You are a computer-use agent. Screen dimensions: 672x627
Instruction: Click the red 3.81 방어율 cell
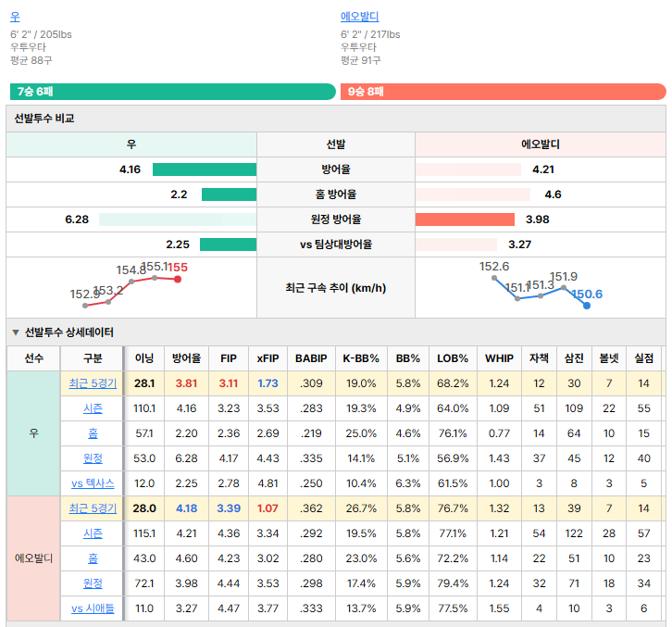(x=186, y=383)
